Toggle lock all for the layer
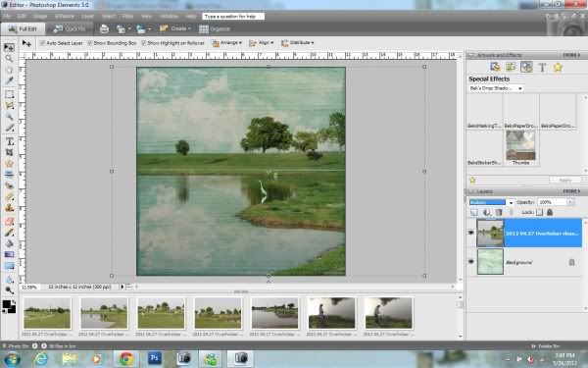Image resolution: width=588 pixels, height=368 pixels. 550,212
